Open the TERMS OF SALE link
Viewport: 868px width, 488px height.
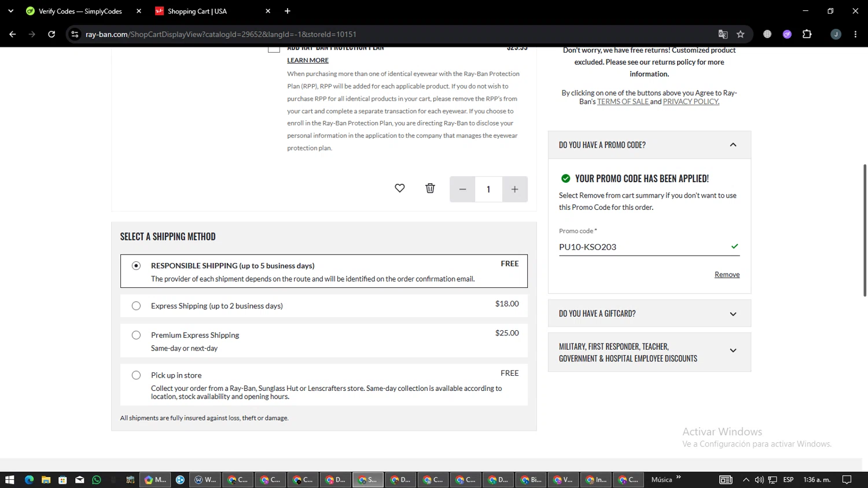[623, 102]
